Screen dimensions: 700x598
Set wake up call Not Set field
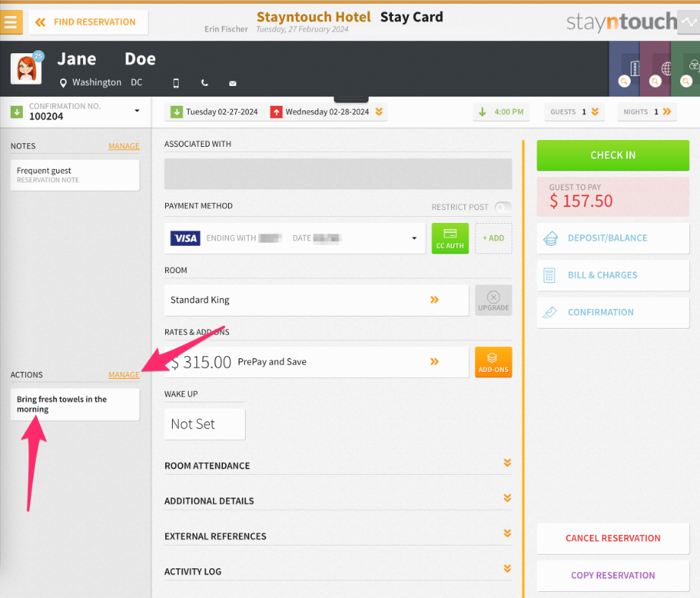tap(205, 424)
